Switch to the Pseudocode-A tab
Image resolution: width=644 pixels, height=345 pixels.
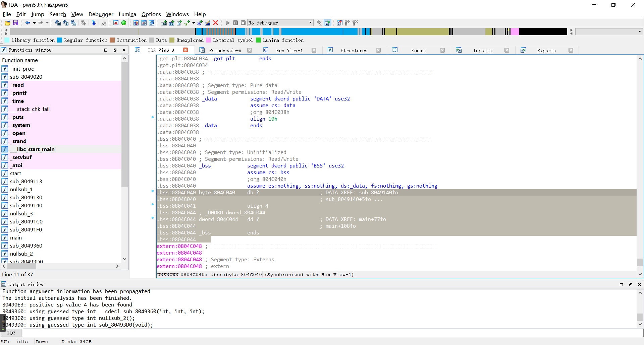225,50
